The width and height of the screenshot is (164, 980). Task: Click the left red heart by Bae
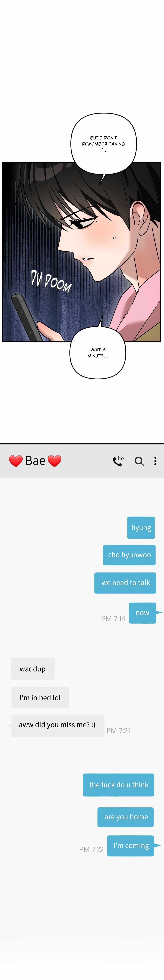point(16,461)
